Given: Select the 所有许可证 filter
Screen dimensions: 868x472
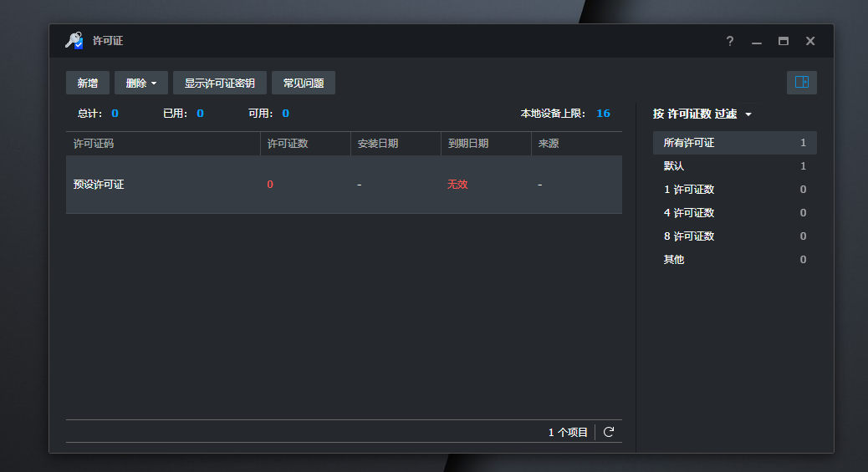Looking at the screenshot, I should coord(734,143).
